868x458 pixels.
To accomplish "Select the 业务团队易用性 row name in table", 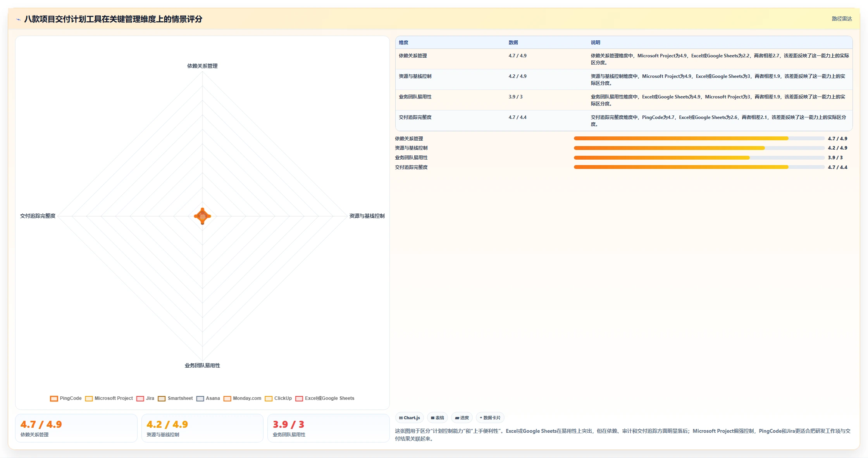I will coord(415,97).
